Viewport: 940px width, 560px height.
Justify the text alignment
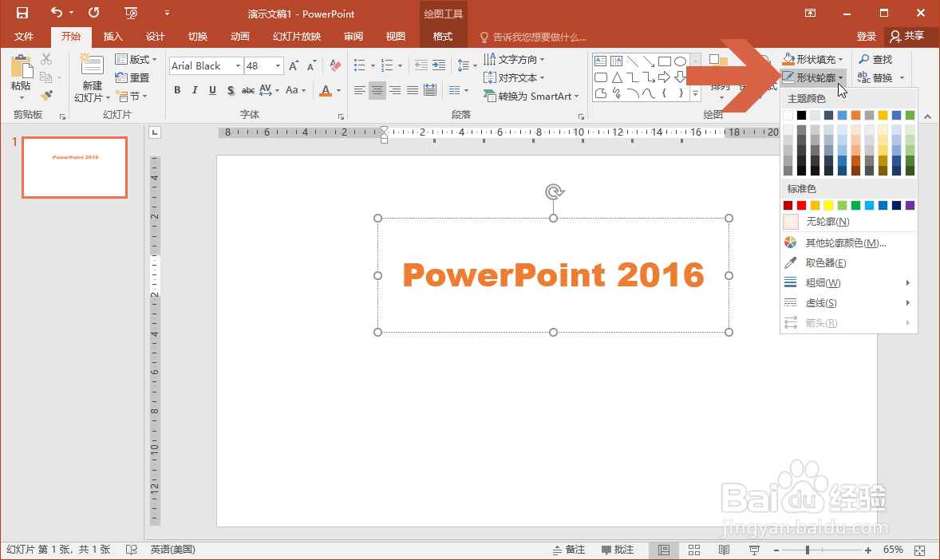pyautogui.click(x=413, y=90)
